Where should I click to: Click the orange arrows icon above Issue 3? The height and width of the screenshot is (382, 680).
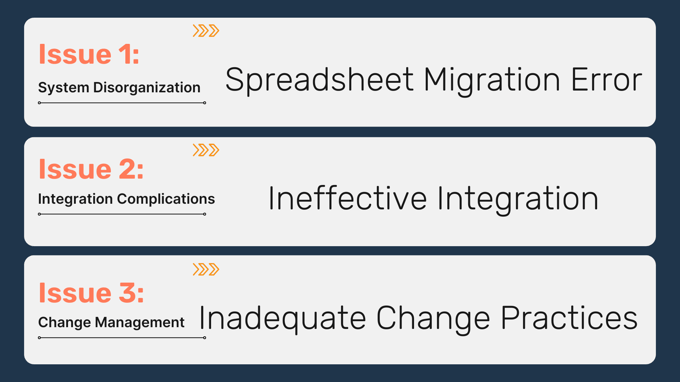pos(206,269)
